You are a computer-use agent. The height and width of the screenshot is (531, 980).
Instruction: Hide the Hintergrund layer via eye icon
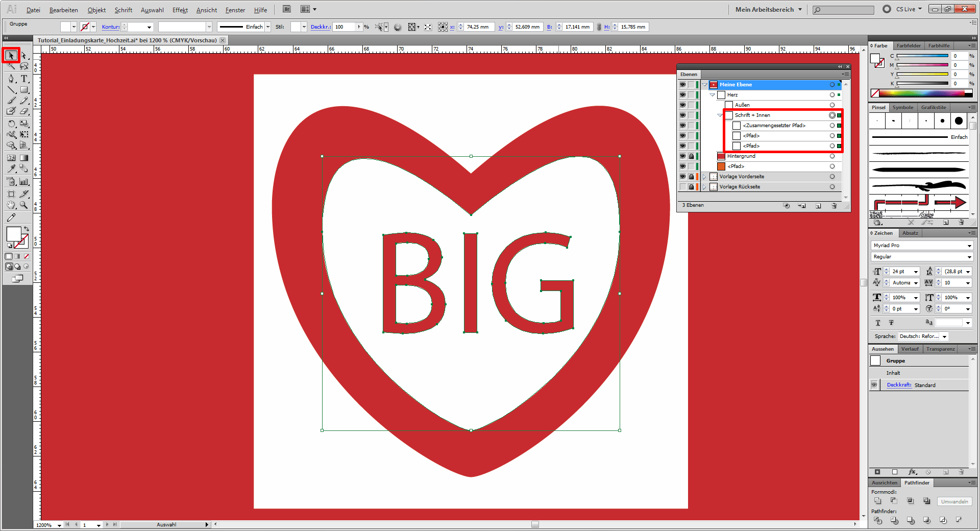point(682,156)
